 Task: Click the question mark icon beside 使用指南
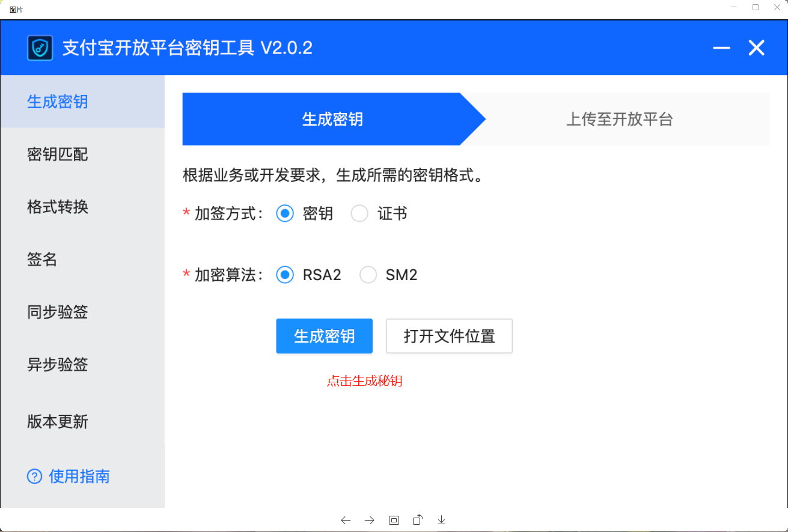coord(34,477)
